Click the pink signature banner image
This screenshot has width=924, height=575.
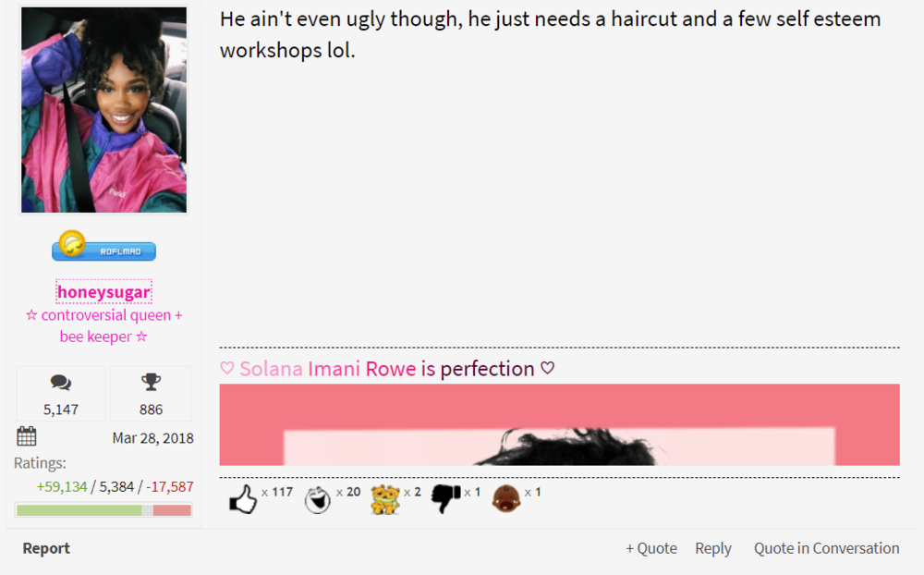click(x=559, y=424)
